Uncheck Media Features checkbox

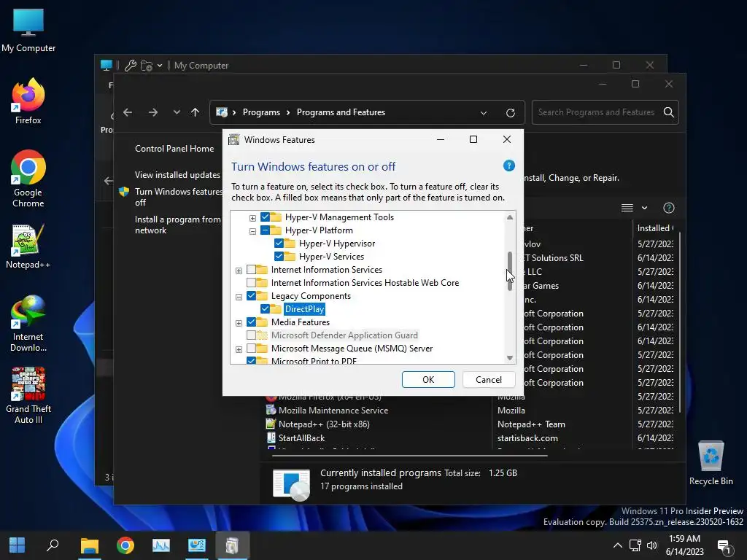252,322
